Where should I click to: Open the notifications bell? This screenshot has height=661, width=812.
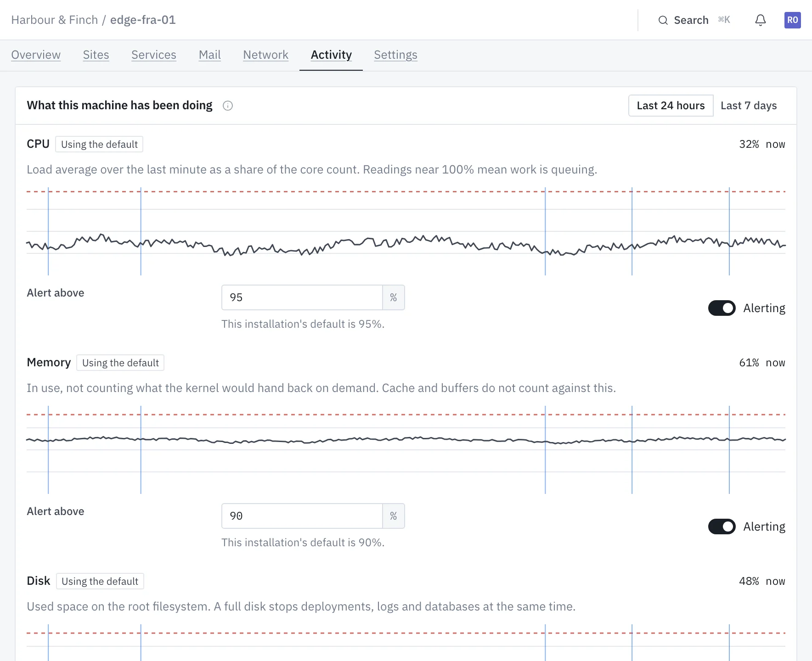point(761,20)
